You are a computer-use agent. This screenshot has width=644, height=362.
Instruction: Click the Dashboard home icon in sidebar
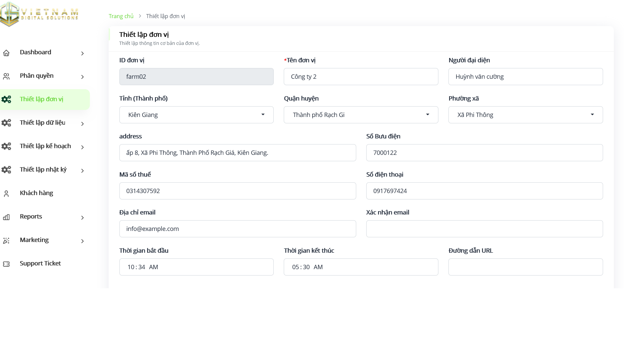click(6, 53)
